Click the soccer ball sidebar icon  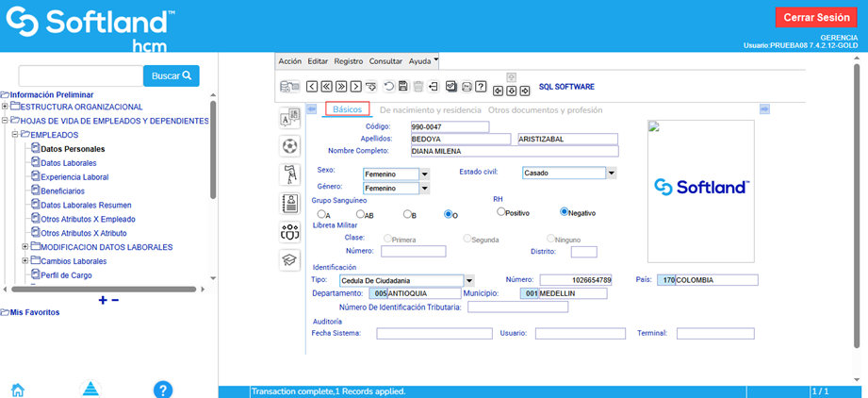point(290,146)
